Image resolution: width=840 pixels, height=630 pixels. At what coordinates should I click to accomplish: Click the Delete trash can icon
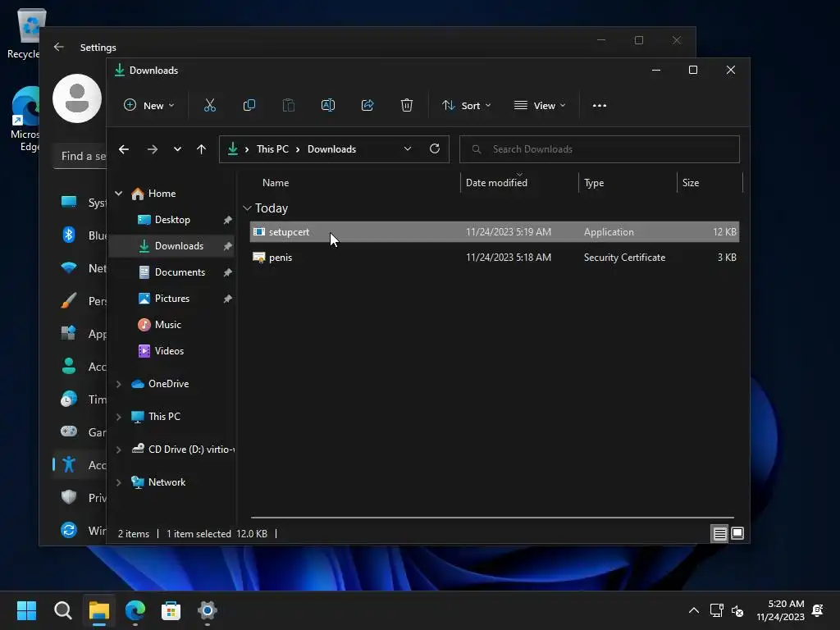coord(407,106)
